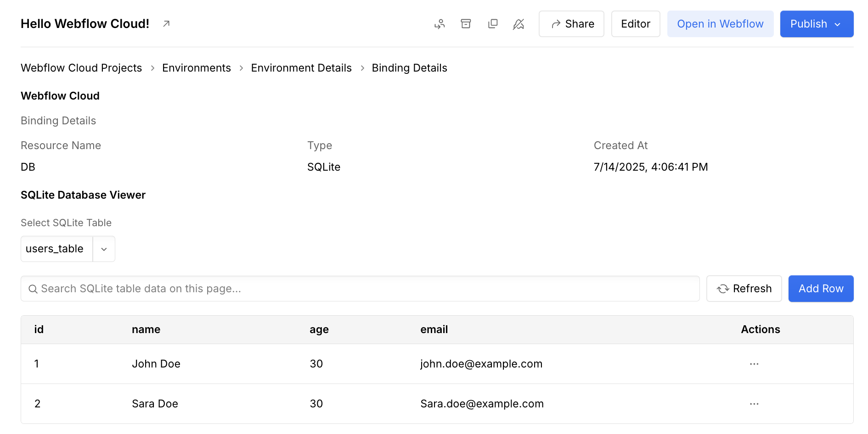Click the Resource Name label
This screenshot has width=868, height=434.
pyautogui.click(x=61, y=145)
